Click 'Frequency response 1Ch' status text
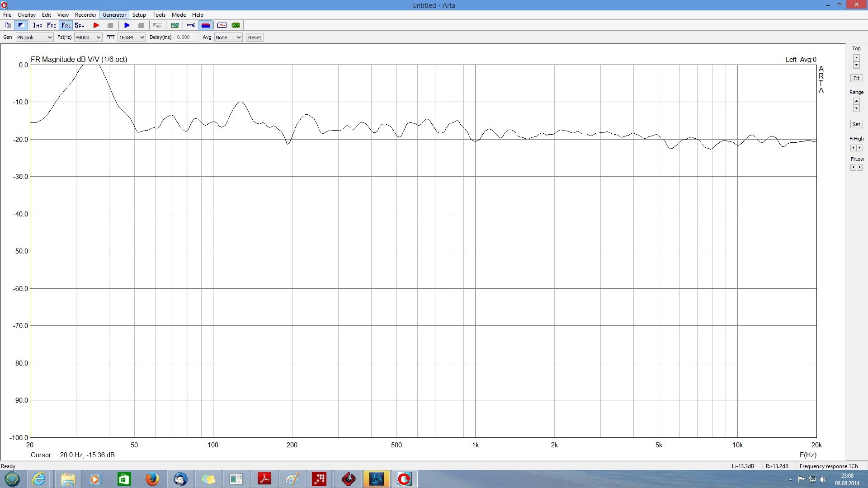 829,466
